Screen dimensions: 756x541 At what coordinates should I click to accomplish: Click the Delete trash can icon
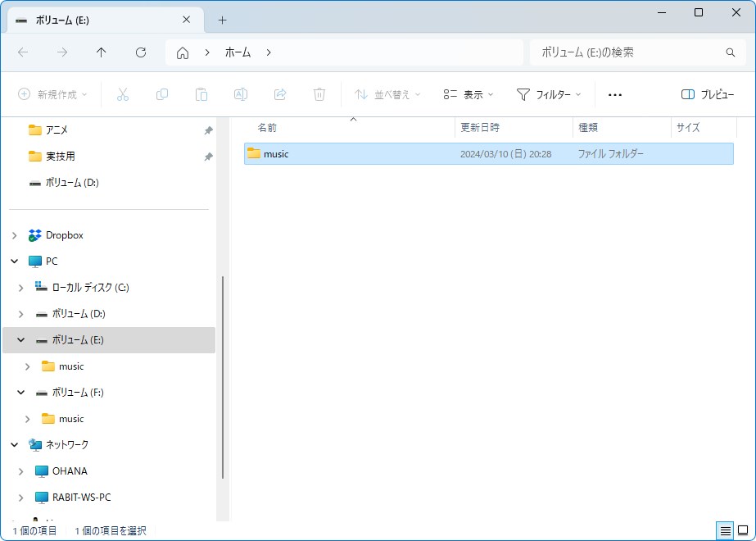tap(319, 94)
